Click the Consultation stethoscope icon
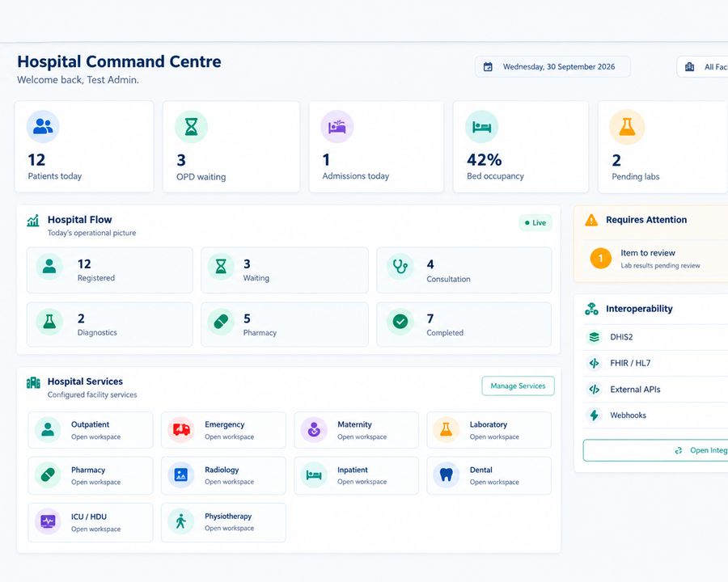This screenshot has width=728, height=582. 400,267
